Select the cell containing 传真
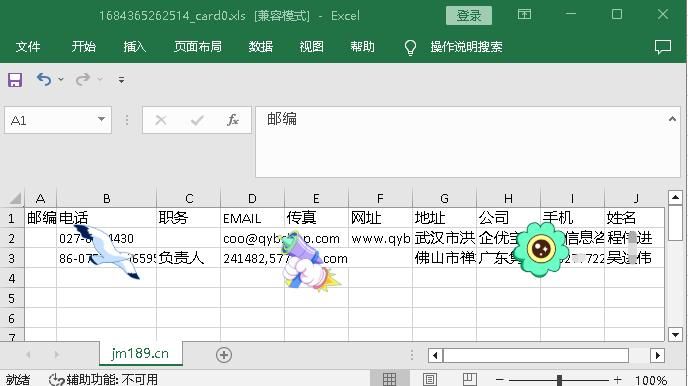 click(x=316, y=218)
